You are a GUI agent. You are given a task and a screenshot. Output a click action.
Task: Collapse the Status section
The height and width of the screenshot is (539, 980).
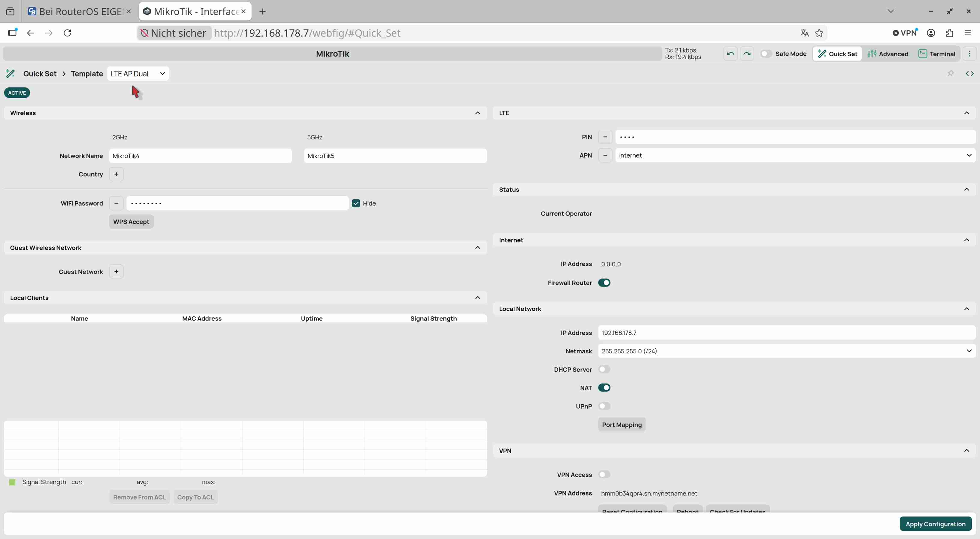(x=966, y=190)
